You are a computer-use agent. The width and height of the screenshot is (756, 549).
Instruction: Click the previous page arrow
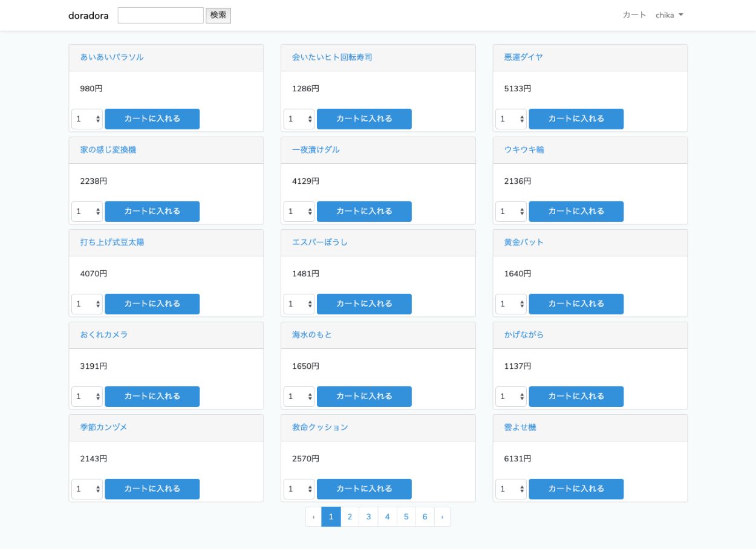pos(313,517)
